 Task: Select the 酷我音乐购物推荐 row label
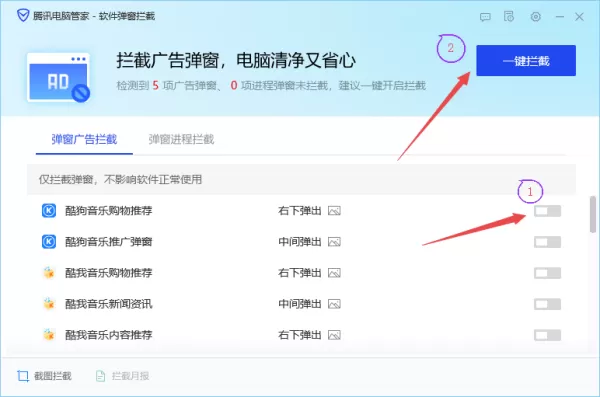pyautogui.click(x=109, y=273)
